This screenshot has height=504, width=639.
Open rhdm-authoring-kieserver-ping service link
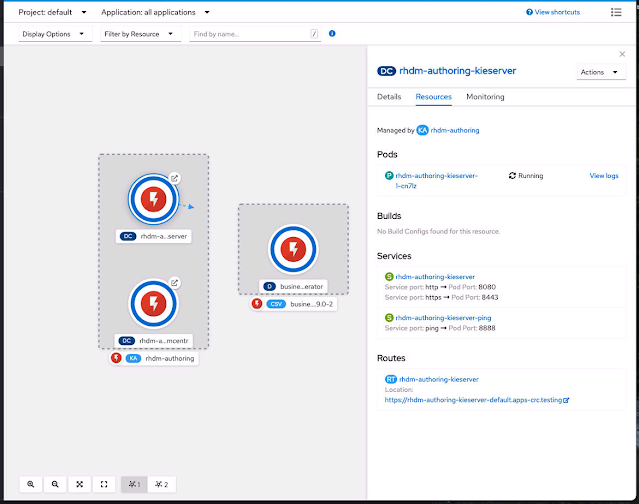click(x=443, y=317)
